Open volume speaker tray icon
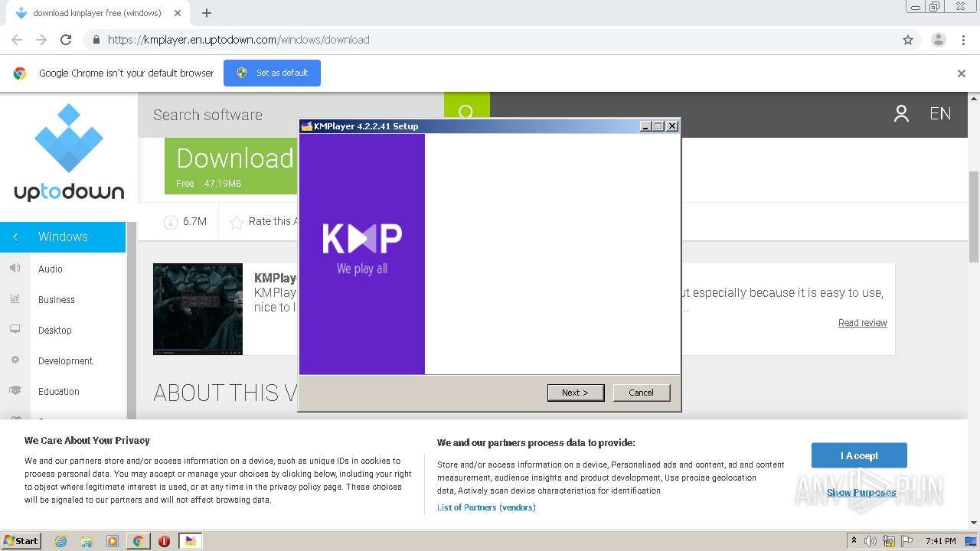The image size is (980, 551). (871, 541)
